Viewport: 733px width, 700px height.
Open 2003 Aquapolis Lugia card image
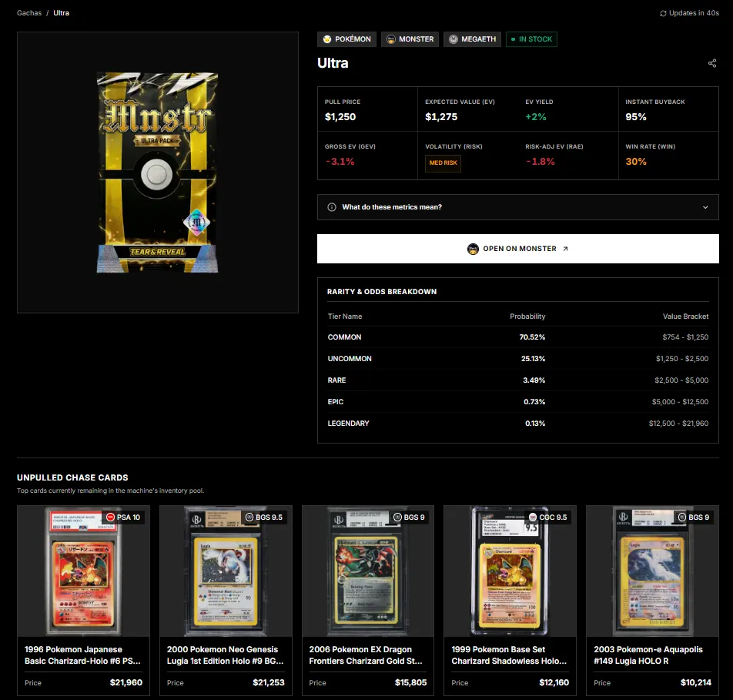pos(653,571)
